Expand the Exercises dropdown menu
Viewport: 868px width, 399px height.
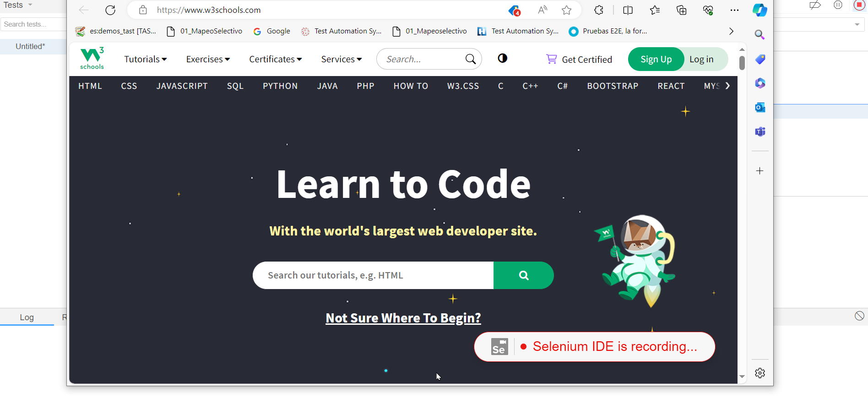(208, 59)
